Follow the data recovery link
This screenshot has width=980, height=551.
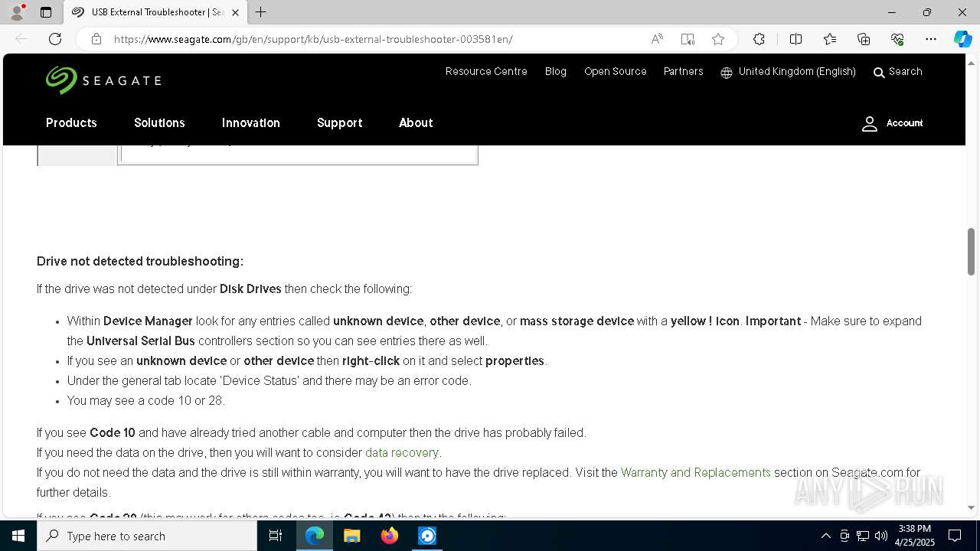coord(402,453)
